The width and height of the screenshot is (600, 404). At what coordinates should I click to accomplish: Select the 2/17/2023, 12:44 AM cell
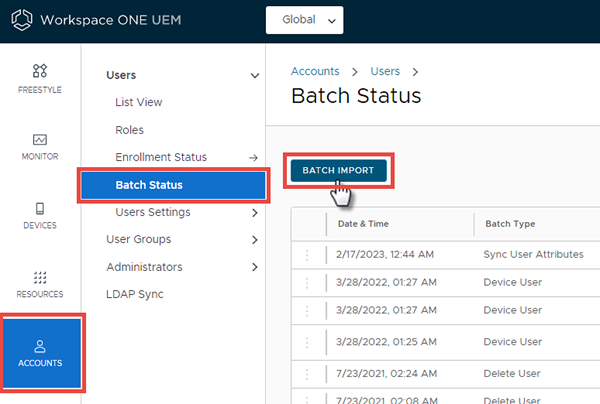385,254
